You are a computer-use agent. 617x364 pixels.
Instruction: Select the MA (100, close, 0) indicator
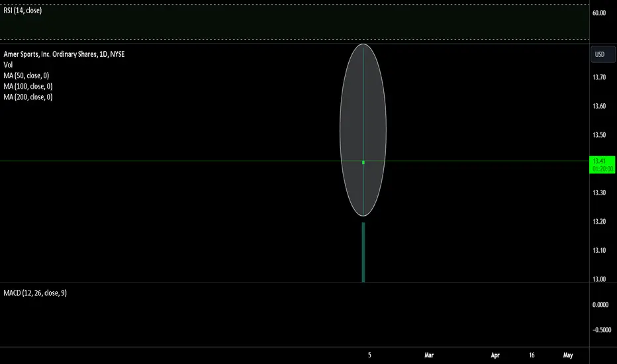point(28,86)
